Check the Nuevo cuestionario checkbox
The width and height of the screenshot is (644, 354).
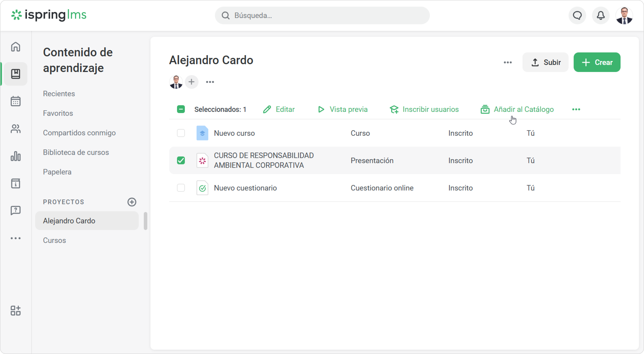tap(181, 188)
